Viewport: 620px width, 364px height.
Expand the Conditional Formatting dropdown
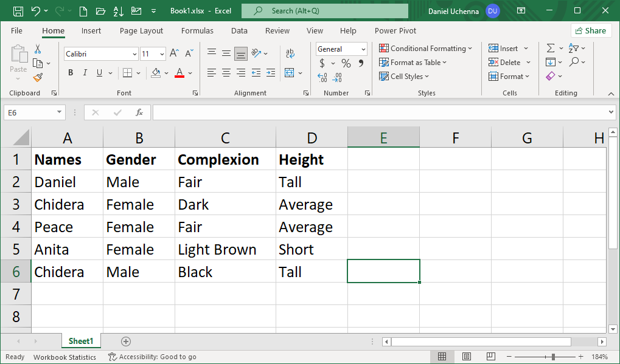pyautogui.click(x=426, y=49)
